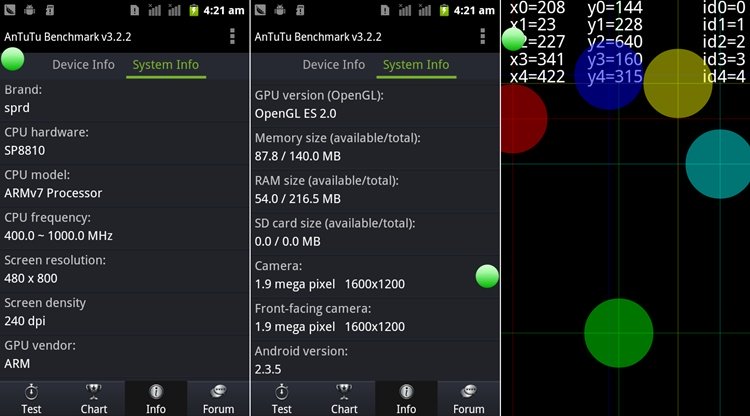Tap Forum icon in middle screen
This screenshot has width=750, height=416.
[468, 391]
